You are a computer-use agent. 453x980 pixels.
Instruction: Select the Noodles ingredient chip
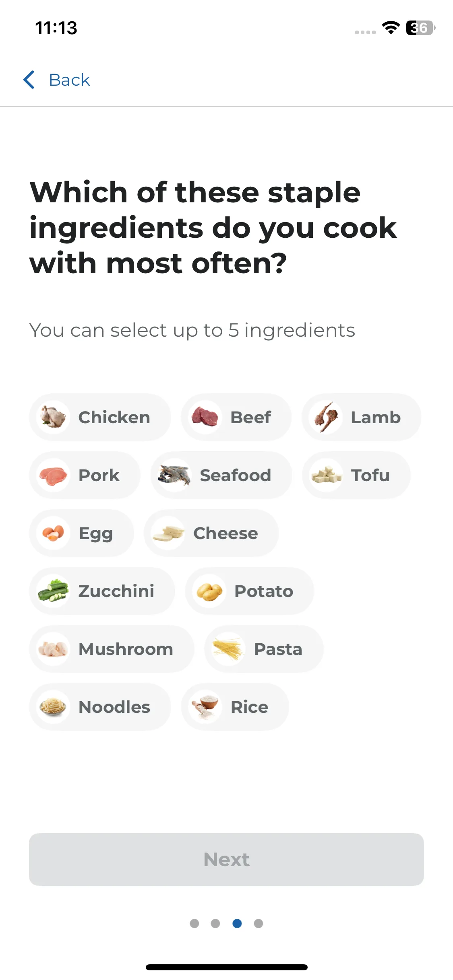coord(100,707)
